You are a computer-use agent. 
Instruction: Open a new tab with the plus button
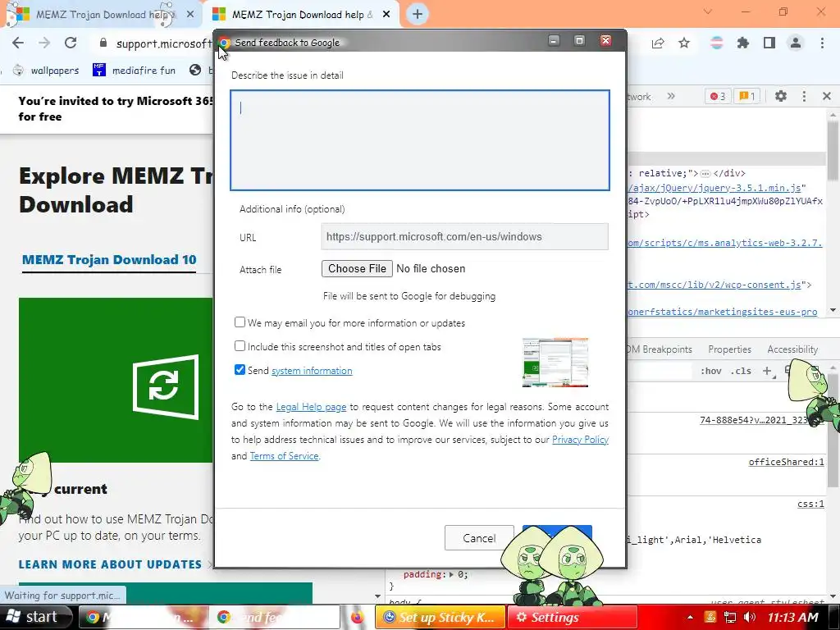point(418,14)
